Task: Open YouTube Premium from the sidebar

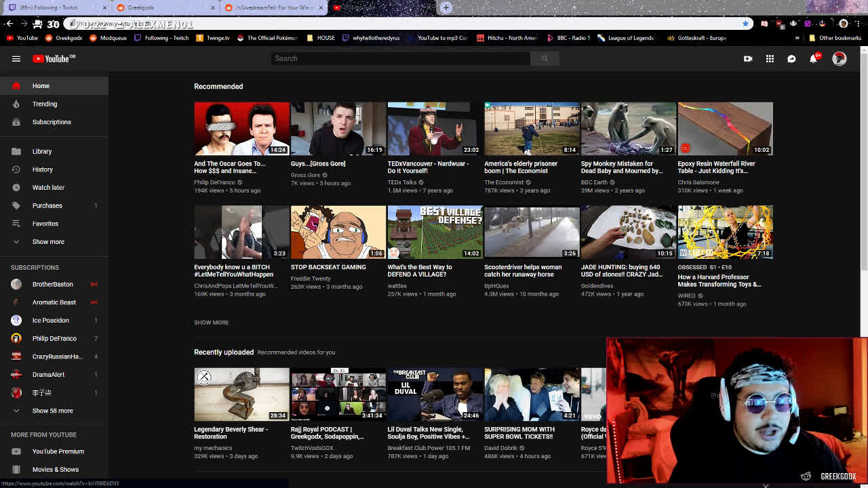Action: [x=58, y=451]
